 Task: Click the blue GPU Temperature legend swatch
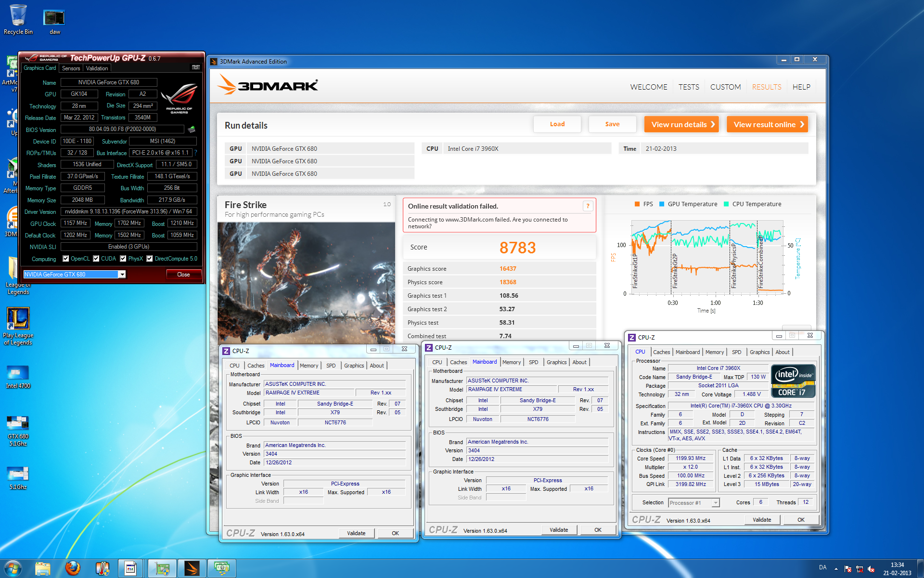pyautogui.click(x=662, y=204)
